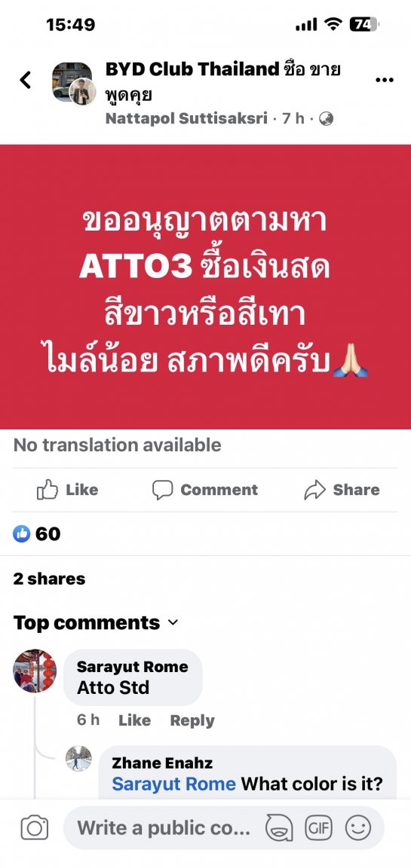Tap the camera icon in comment bar
This screenshot has width=411, height=868.
point(35,828)
